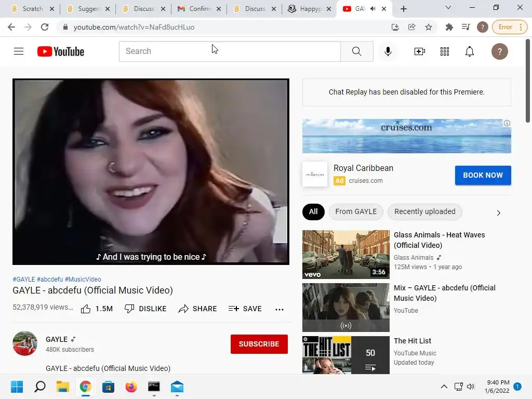Screen dimensions: 532x399
Task: Open the Mix GAYLE abcdefu thumbnail
Action: (345, 308)
